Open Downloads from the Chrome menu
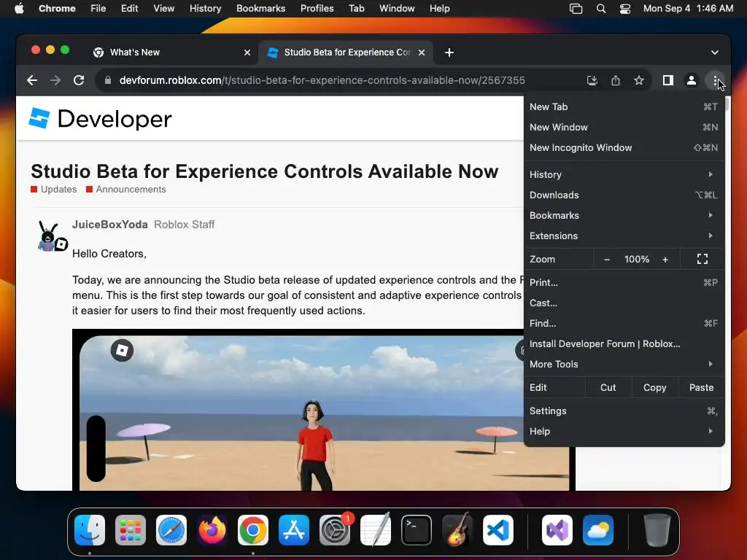Screen dimensions: 747x560 (624, 195)
